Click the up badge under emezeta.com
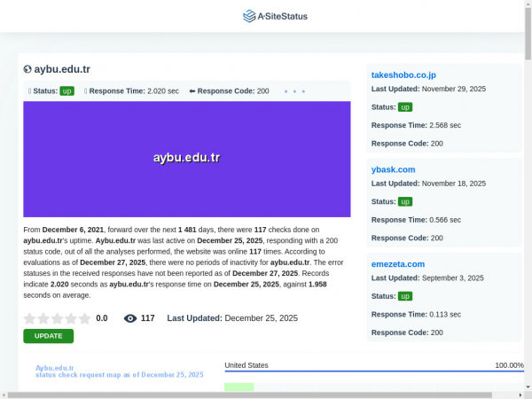532x399 pixels. tap(405, 296)
